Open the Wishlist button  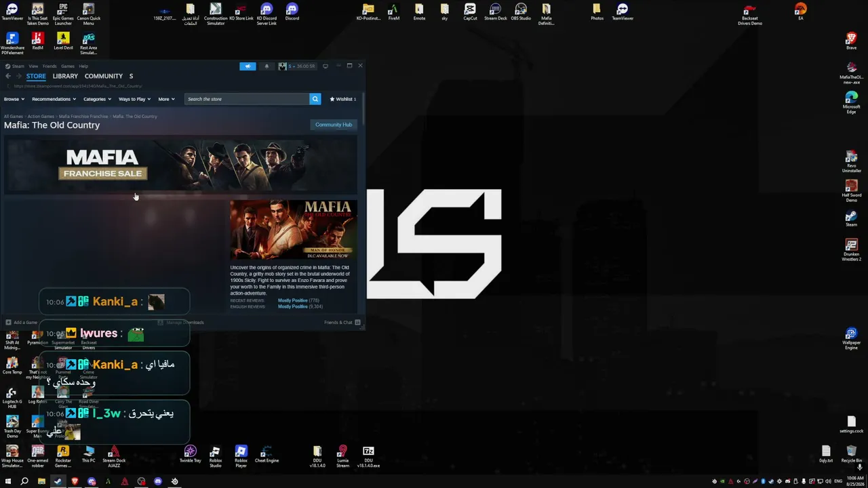(x=343, y=99)
